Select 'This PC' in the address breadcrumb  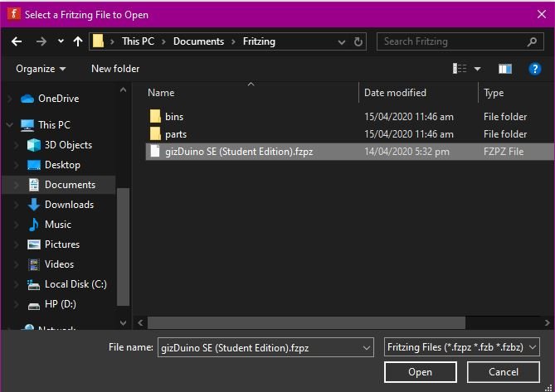138,41
